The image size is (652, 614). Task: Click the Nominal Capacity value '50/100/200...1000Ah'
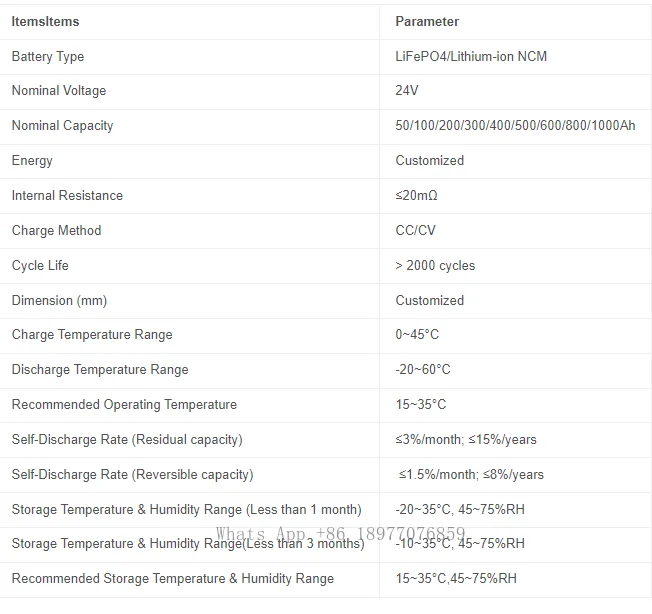515,126
